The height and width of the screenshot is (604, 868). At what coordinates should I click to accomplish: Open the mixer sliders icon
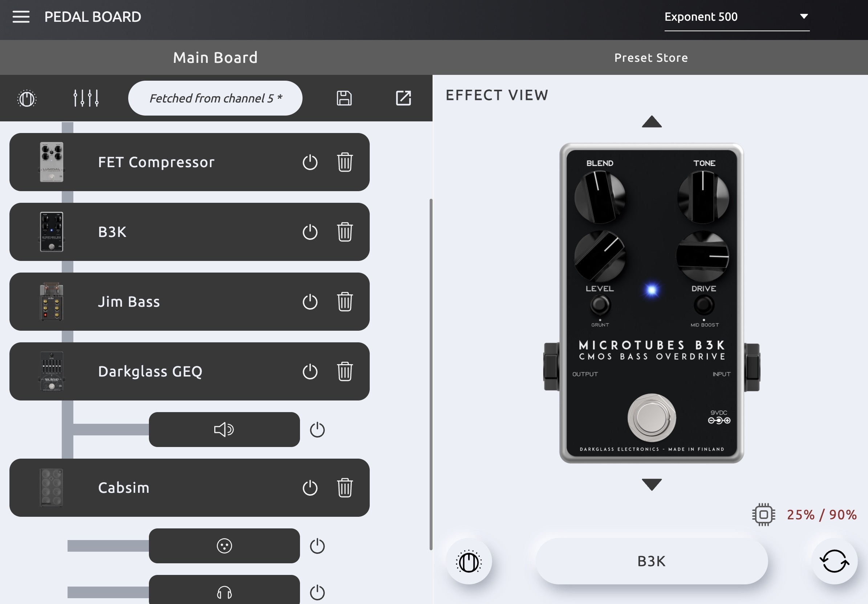click(86, 98)
